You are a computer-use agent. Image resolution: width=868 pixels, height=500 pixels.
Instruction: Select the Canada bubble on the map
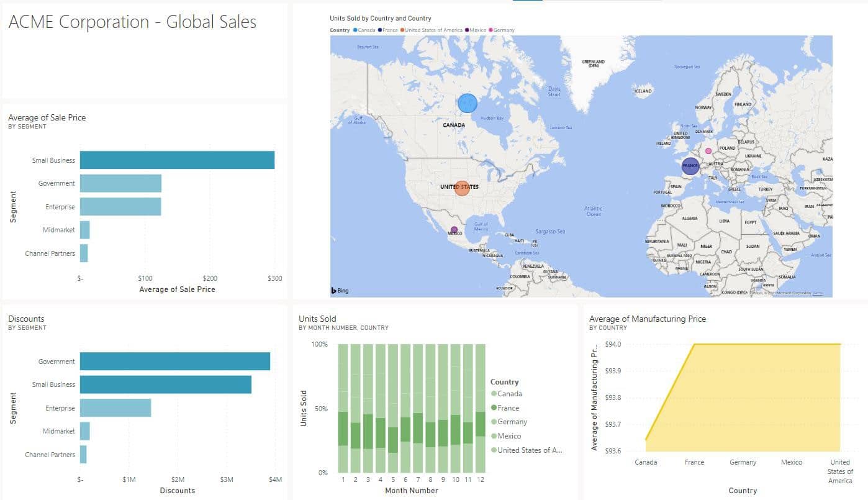468,103
